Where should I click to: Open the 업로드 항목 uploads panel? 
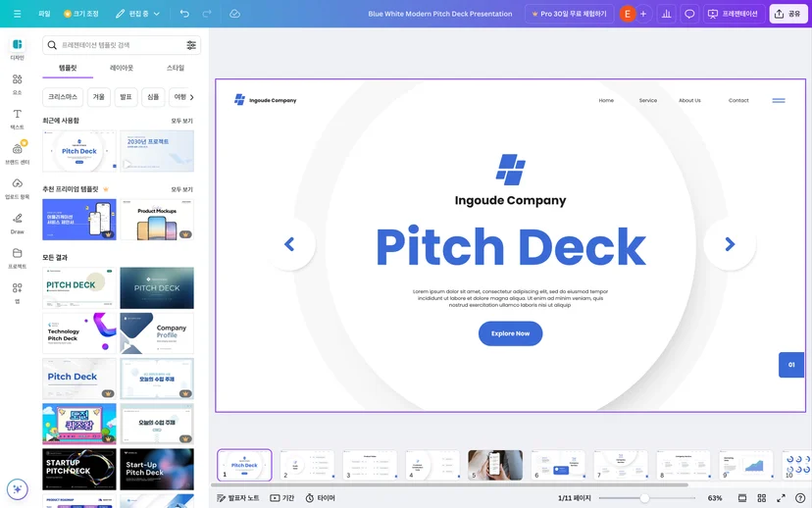coord(17,188)
